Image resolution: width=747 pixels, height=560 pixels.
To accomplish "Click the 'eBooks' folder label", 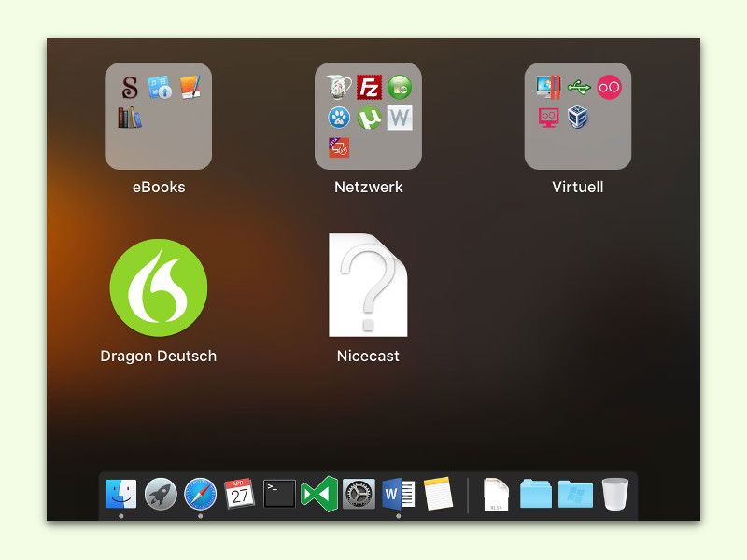I will click(x=159, y=188).
